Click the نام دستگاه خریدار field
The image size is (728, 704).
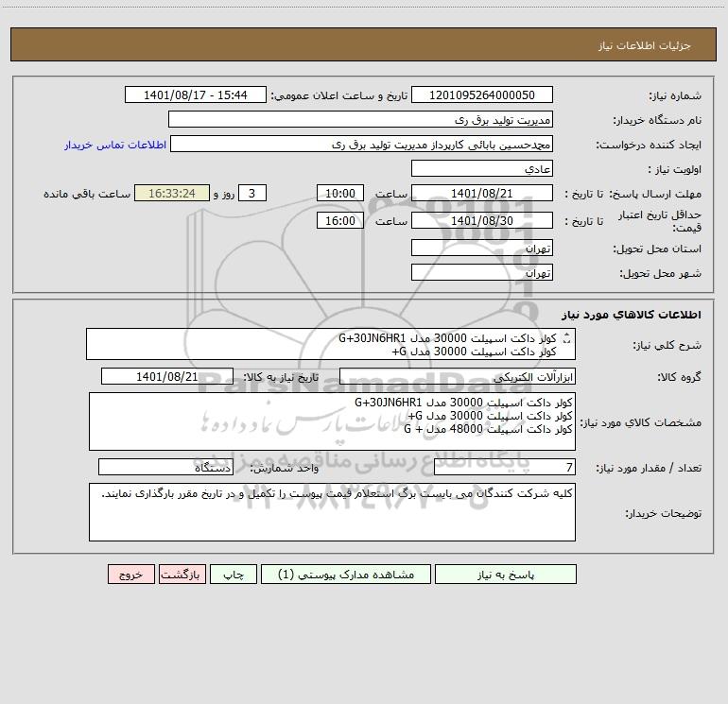(x=360, y=119)
